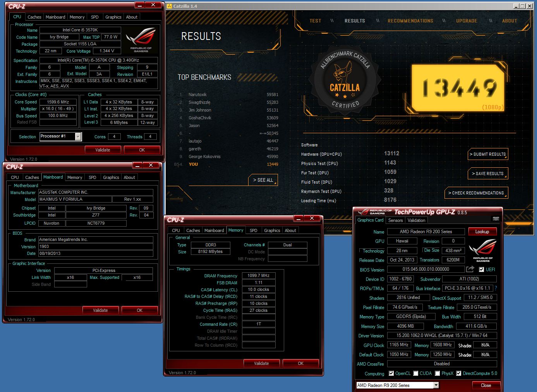The image size is (537, 392).
Task: Click the Memory Type field 'GDDR5 (Elpida)'
Action: coord(411,316)
